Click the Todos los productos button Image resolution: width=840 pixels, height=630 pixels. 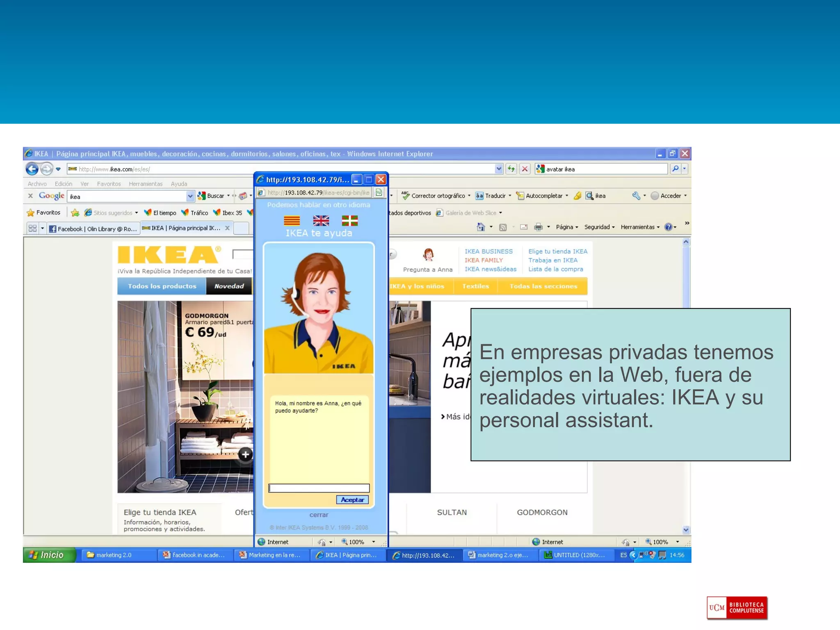[162, 286]
